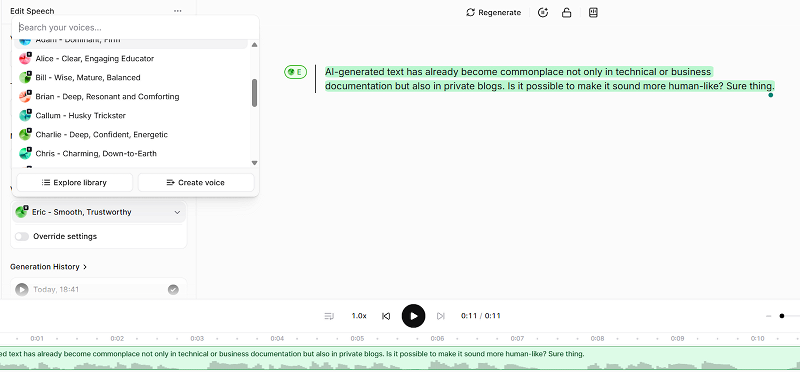Expand Generation History
800x372 pixels.
(48, 267)
